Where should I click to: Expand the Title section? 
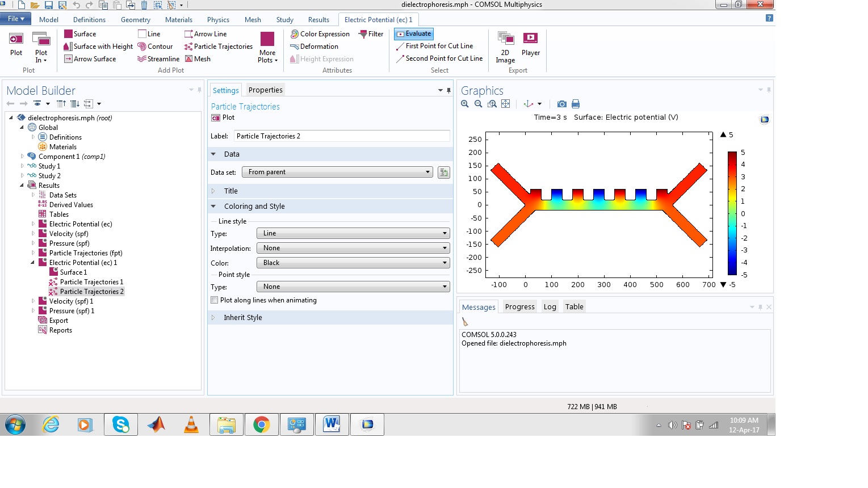[x=213, y=191]
